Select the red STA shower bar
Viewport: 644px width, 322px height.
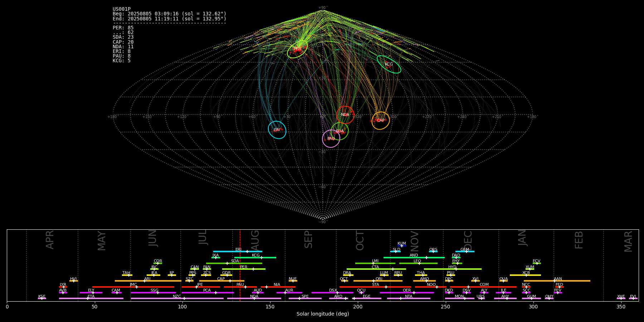pos(375,287)
